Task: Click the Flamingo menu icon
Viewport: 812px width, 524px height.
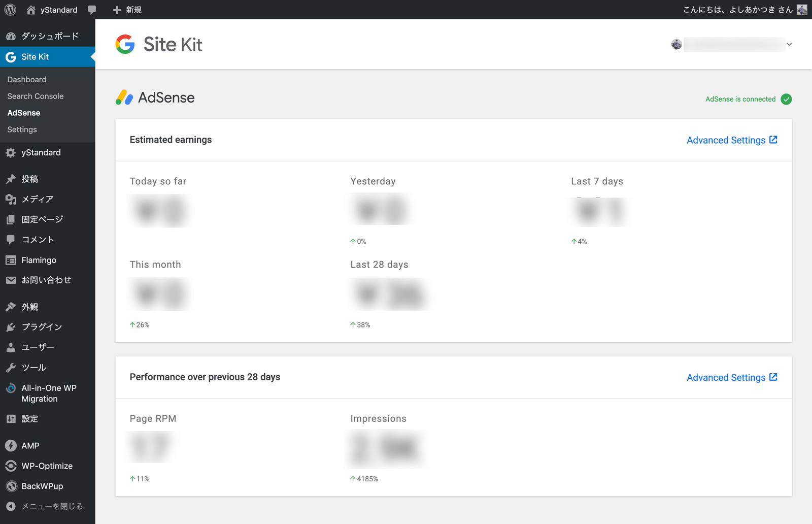Action: point(11,260)
